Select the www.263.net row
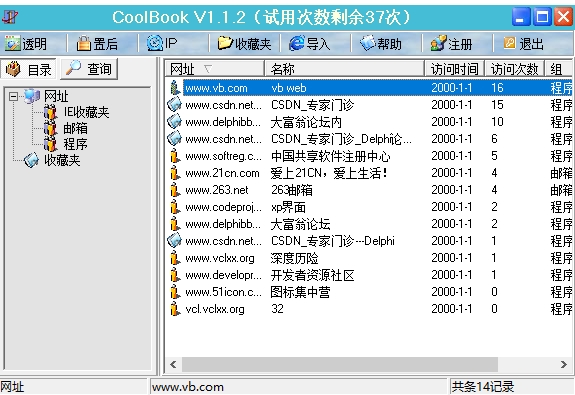 (369, 190)
